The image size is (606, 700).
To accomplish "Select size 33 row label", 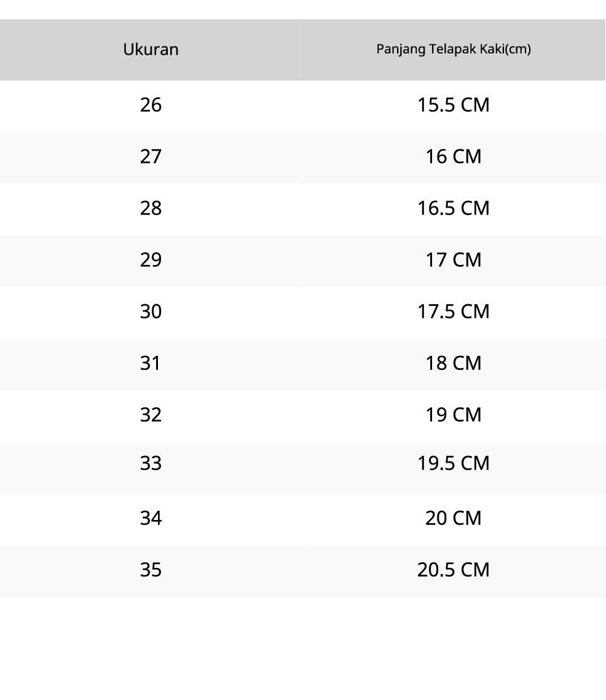I will pyautogui.click(x=151, y=463).
